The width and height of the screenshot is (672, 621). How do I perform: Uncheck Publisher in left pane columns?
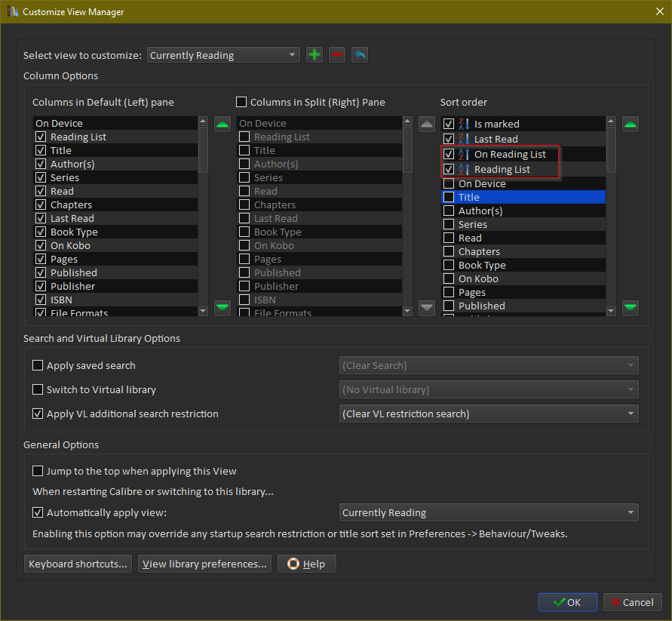coord(41,286)
